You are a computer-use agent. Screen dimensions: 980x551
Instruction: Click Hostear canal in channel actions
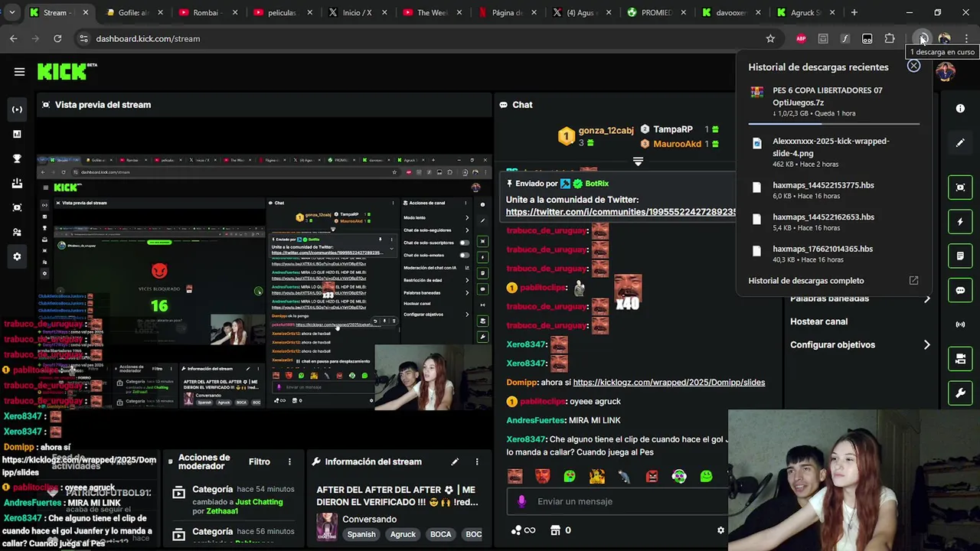point(818,321)
